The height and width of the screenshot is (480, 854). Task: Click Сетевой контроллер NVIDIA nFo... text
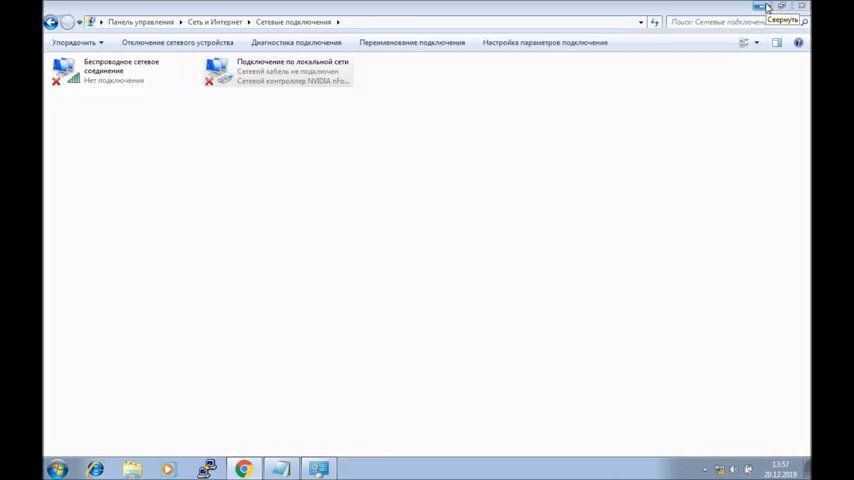(x=293, y=81)
